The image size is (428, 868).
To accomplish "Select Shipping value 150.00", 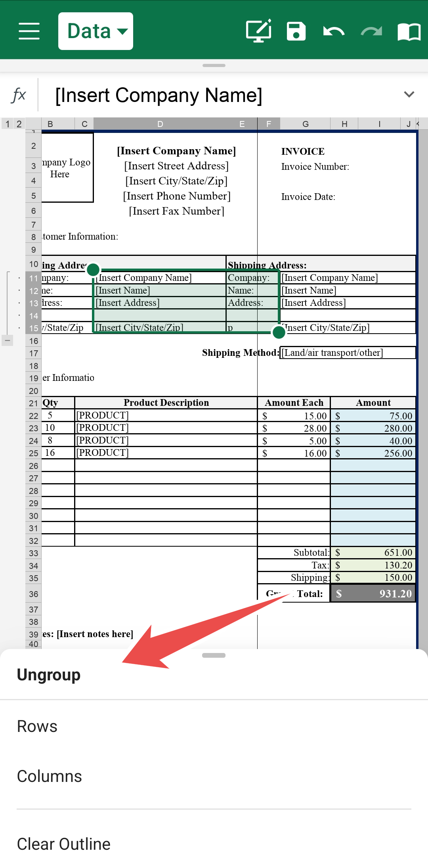I will (x=373, y=578).
